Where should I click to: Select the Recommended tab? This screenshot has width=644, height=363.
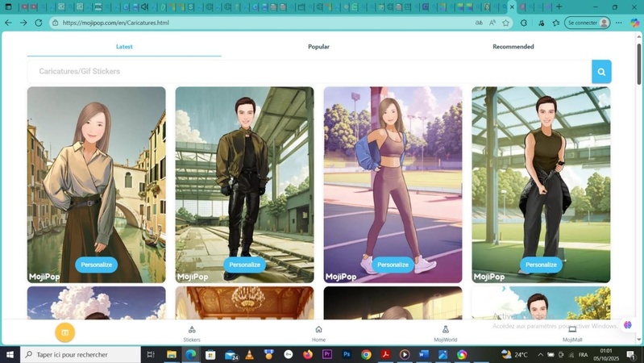coord(513,47)
